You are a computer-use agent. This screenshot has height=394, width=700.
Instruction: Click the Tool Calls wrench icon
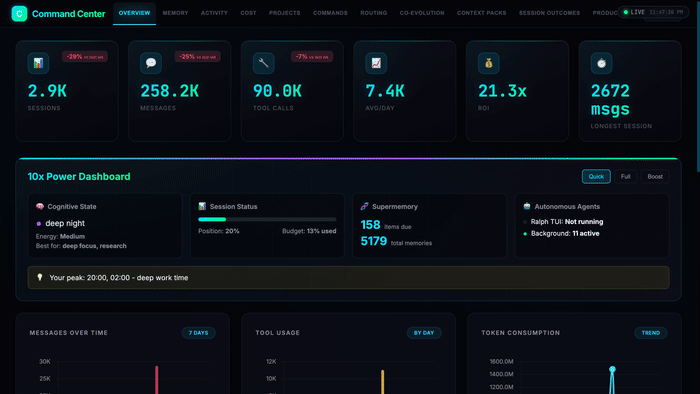click(263, 63)
